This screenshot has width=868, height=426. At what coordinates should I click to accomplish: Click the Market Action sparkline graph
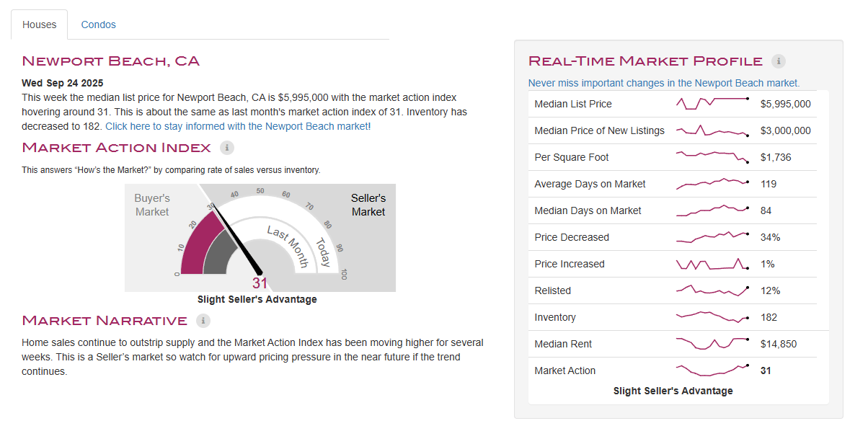click(x=712, y=370)
